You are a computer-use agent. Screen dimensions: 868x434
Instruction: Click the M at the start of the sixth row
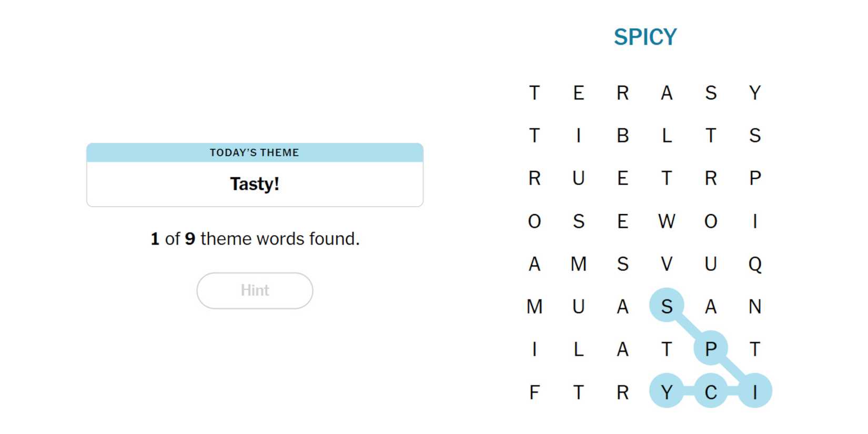[534, 307]
